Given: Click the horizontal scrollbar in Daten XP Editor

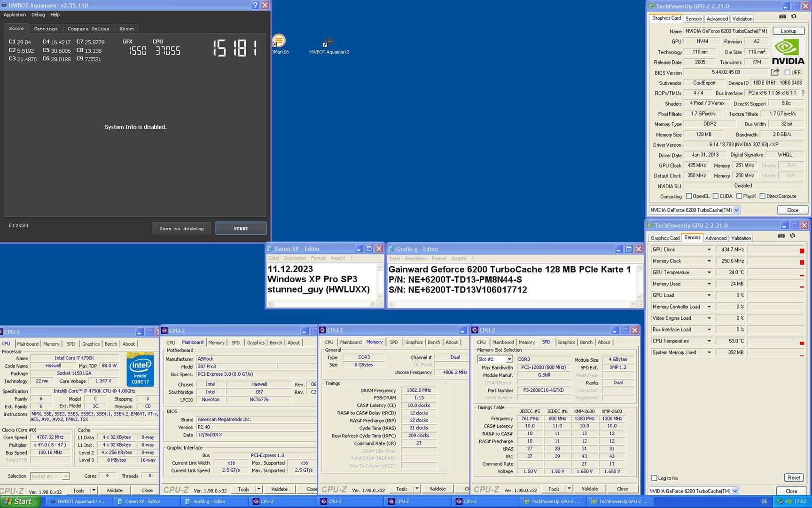Looking at the screenshot, I should pyautogui.click(x=321, y=304).
